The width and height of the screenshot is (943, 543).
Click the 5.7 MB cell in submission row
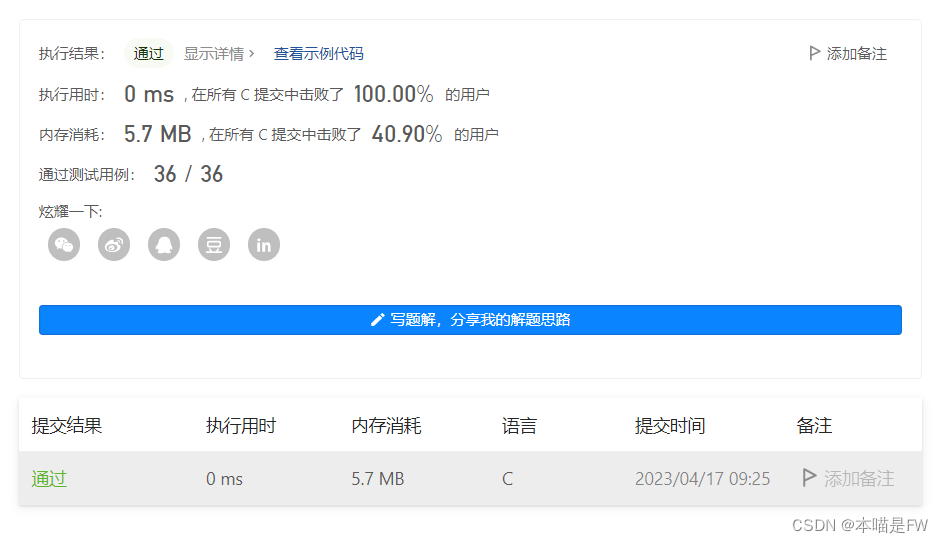(378, 479)
